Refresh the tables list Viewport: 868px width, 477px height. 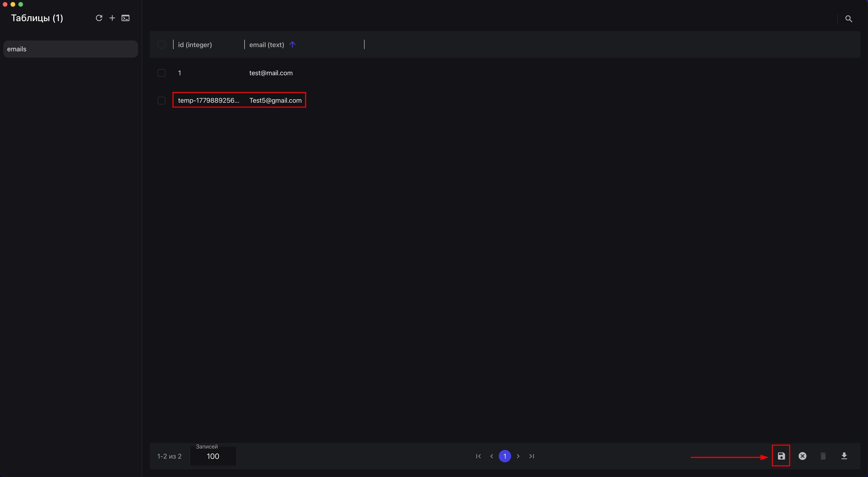pos(99,18)
